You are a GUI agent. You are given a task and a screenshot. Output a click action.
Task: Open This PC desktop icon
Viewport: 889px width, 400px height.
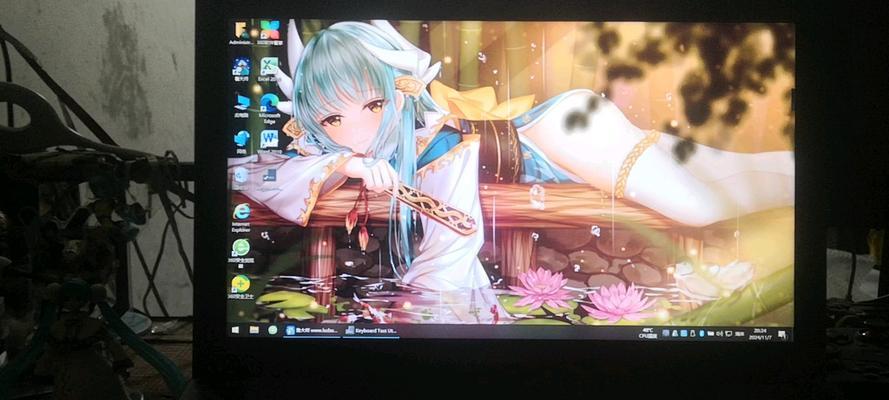point(242,105)
